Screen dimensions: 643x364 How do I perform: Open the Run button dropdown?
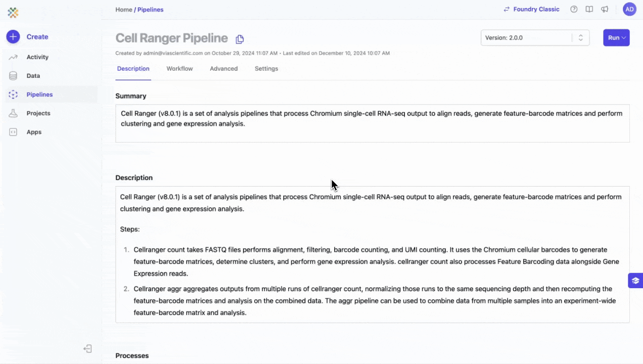616,38
